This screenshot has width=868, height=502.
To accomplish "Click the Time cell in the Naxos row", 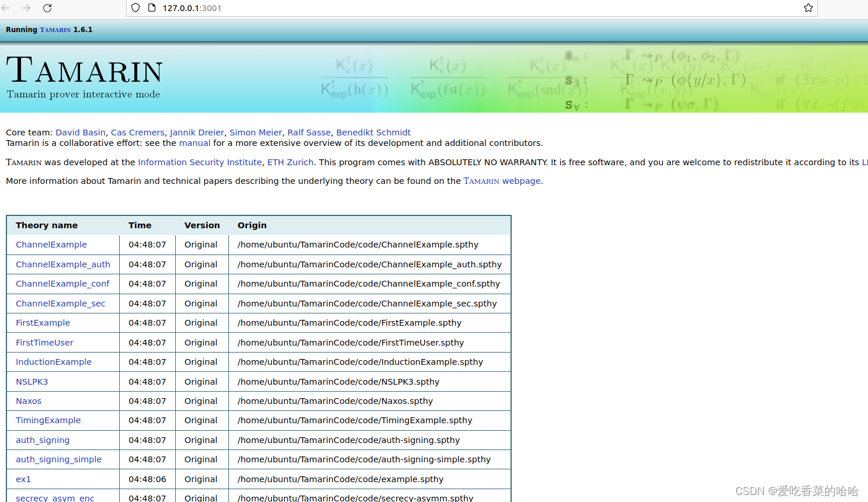I will pyautogui.click(x=147, y=401).
